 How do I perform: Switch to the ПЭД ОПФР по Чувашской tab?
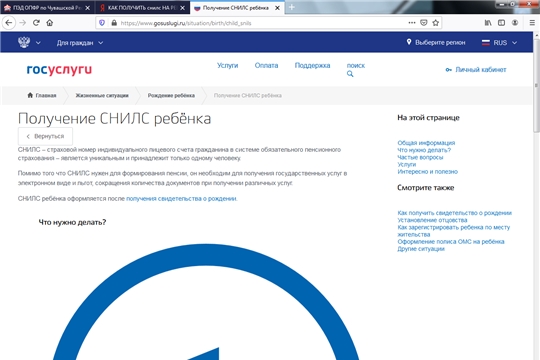(47, 8)
